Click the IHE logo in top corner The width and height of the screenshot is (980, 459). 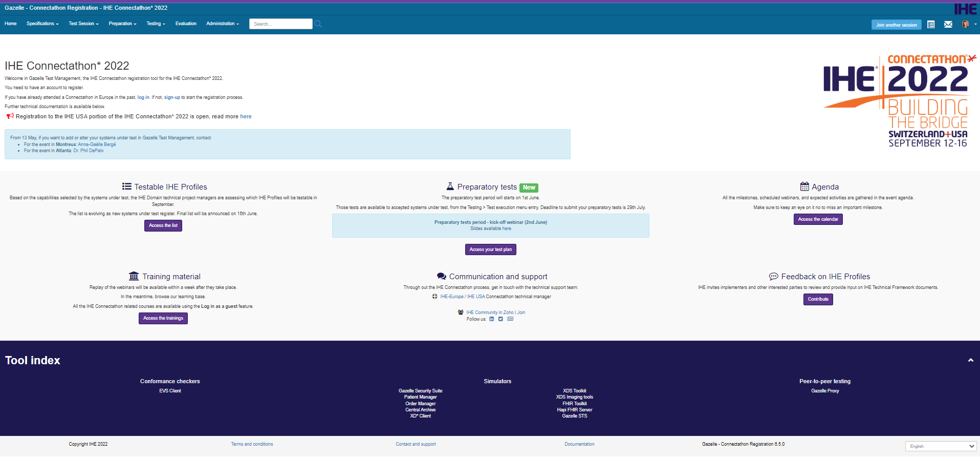click(965, 9)
